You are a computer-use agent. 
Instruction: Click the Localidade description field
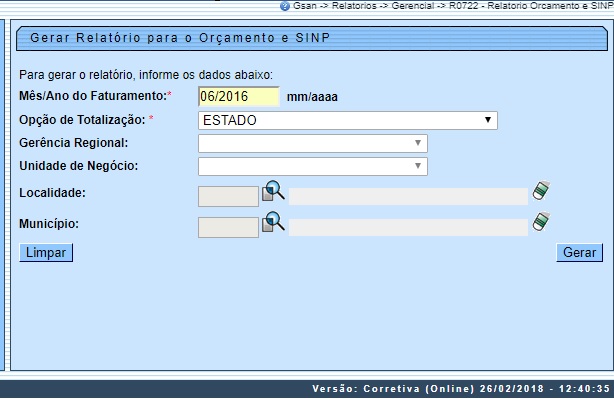pyautogui.click(x=408, y=197)
